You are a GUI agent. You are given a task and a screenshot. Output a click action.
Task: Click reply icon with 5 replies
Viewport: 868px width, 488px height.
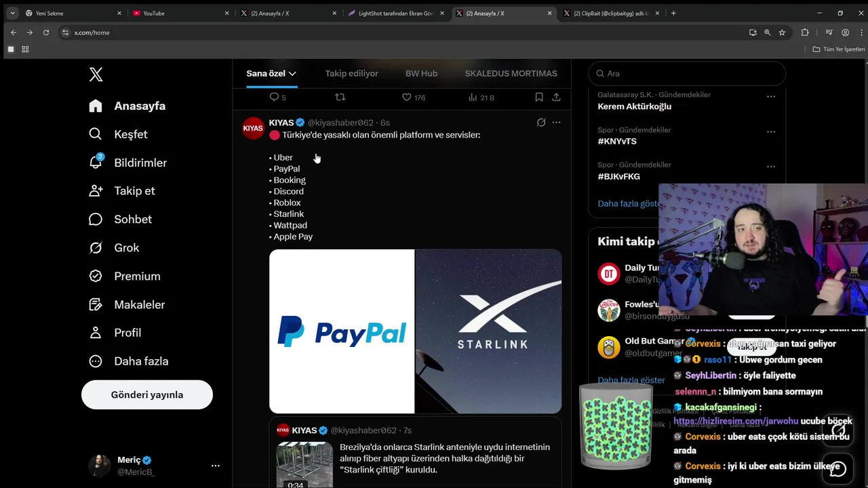click(275, 98)
